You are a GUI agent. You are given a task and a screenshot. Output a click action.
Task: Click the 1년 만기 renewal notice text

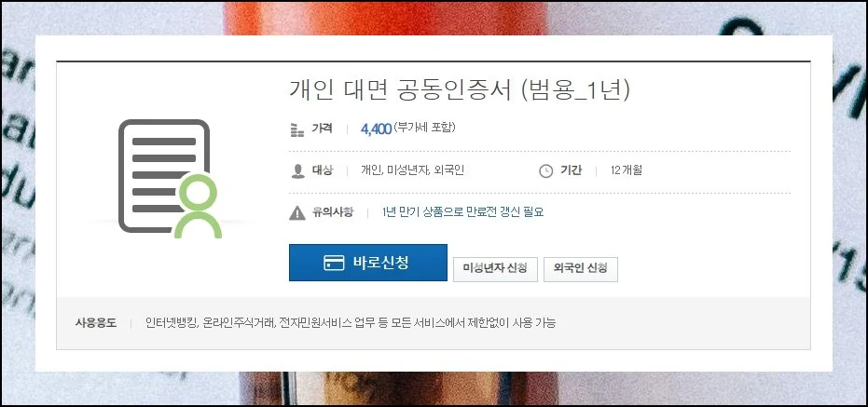coord(462,211)
